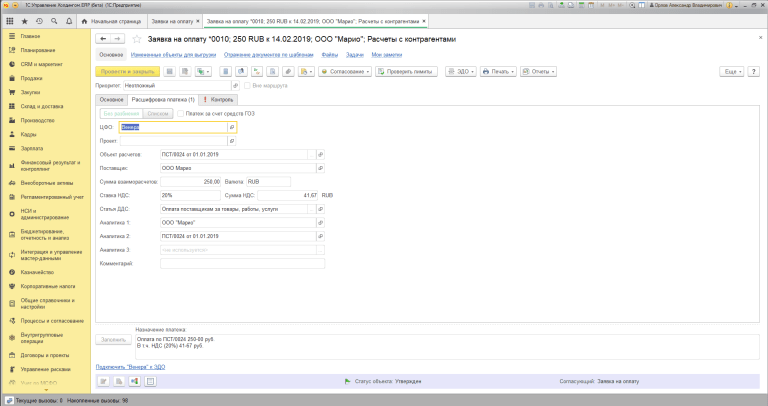768x406 pixels.
Task: Open Мои заметки link
Action: (x=386, y=55)
